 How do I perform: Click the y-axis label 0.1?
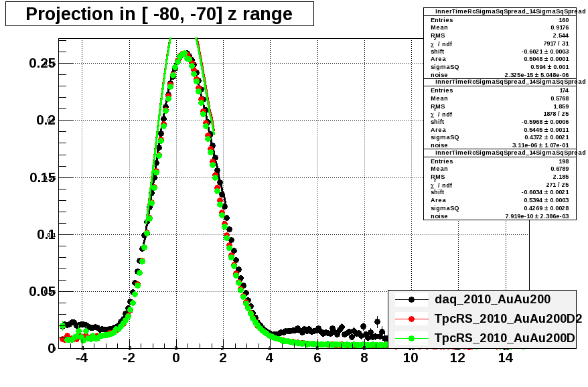point(46,234)
